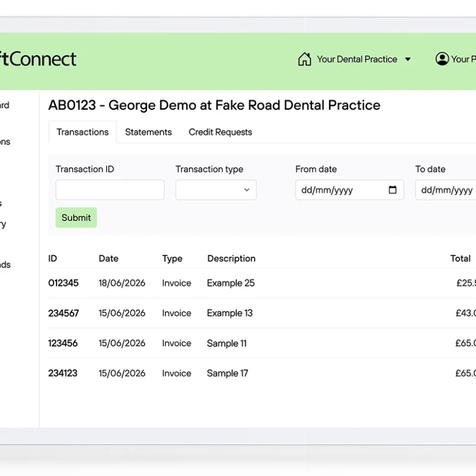
Task: Click the £25 total in row 012345
Action: pyautogui.click(x=466, y=283)
